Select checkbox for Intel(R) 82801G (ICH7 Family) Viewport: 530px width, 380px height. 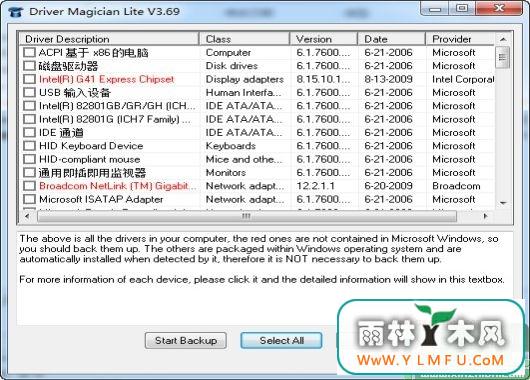click(29, 119)
